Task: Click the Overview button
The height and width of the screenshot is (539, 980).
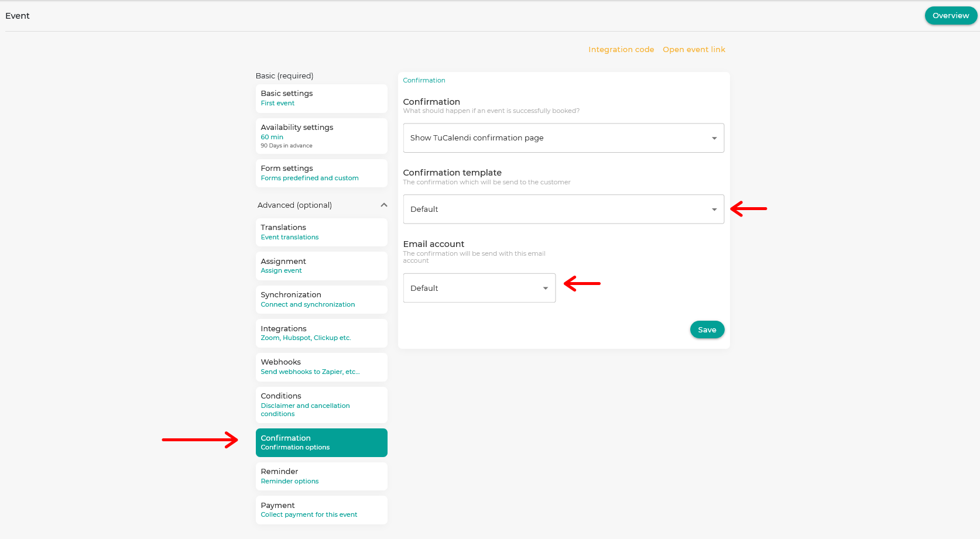Action: [x=950, y=15]
